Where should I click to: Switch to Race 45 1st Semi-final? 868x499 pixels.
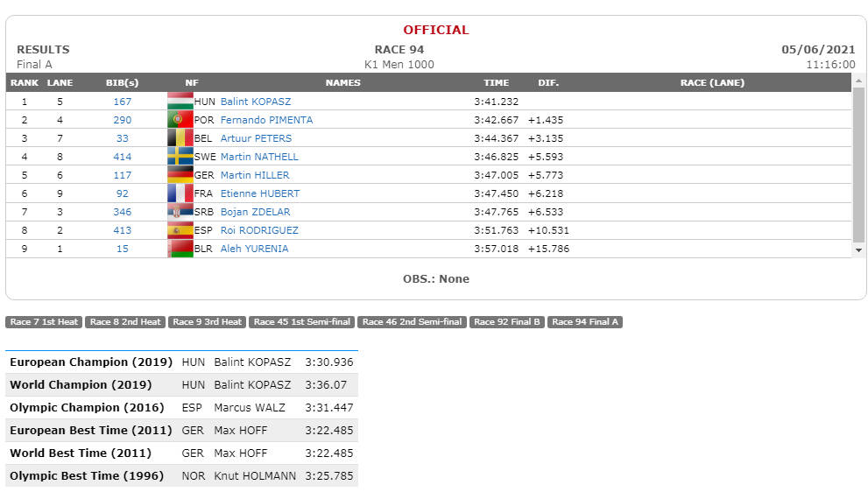(x=301, y=322)
